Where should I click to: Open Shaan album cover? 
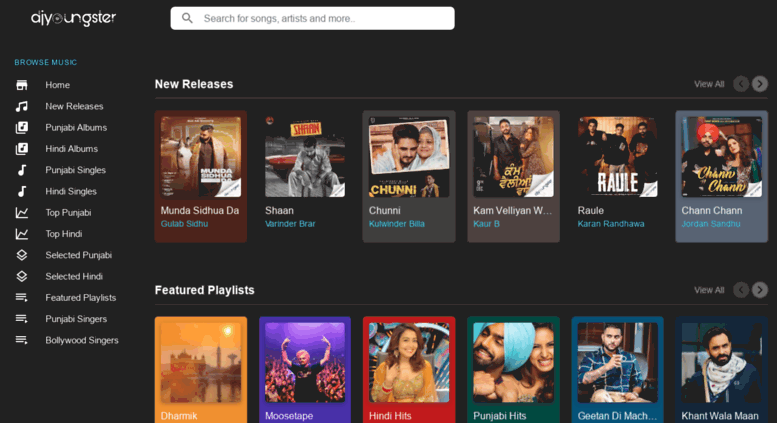coord(305,157)
